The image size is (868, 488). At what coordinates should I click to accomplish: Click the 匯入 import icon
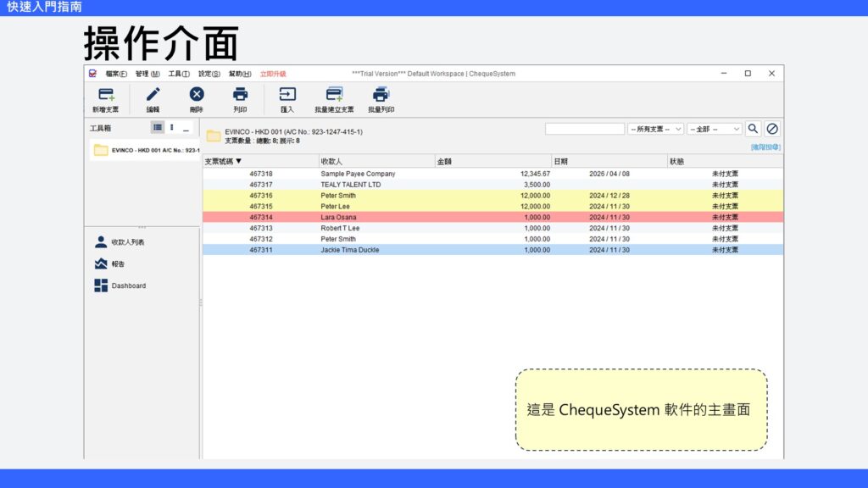[287, 95]
